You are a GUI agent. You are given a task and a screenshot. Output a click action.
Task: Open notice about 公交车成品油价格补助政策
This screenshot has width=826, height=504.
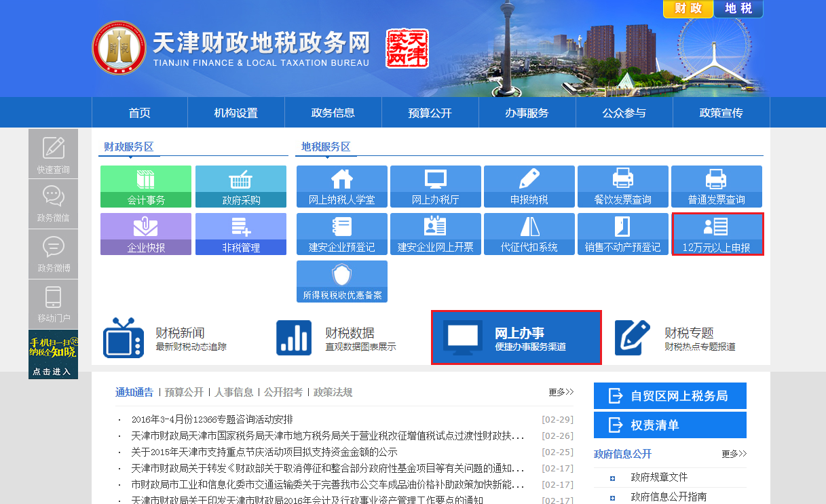coord(328,484)
